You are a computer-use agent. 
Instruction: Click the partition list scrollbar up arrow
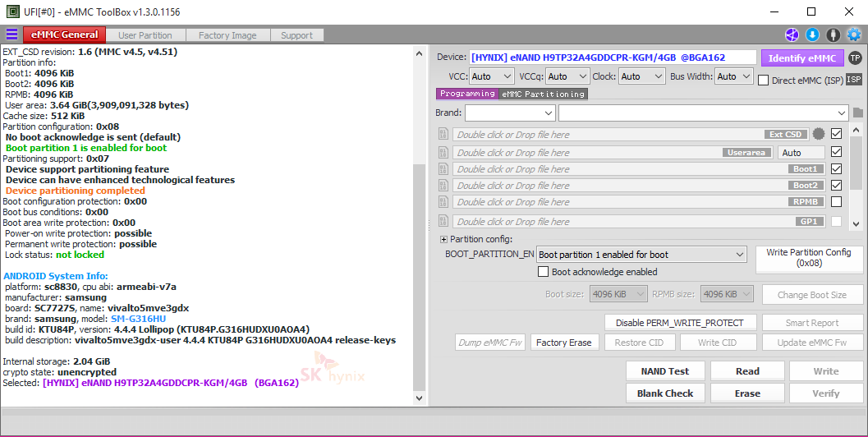(x=857, y=130)
